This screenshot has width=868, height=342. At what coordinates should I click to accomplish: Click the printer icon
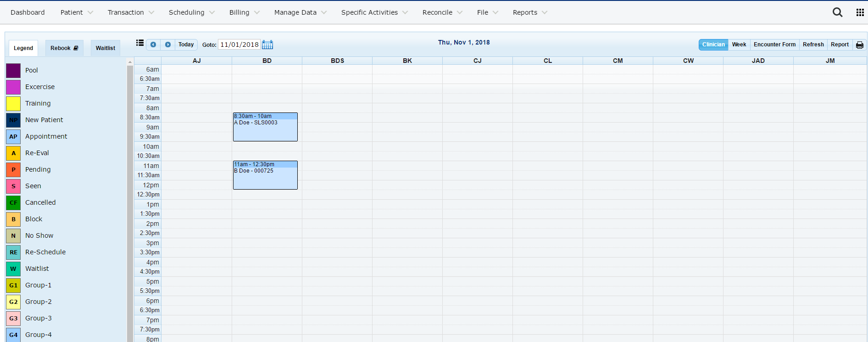point(859,45)
